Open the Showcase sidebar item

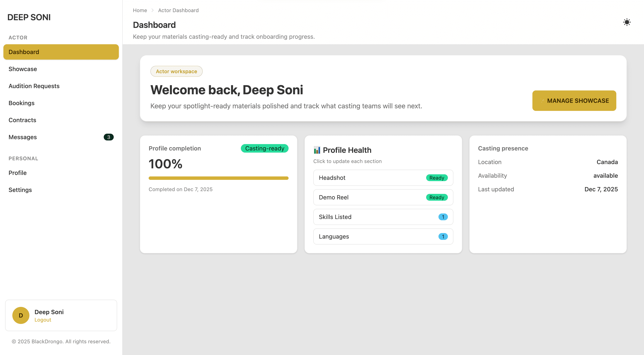point(23,69)
